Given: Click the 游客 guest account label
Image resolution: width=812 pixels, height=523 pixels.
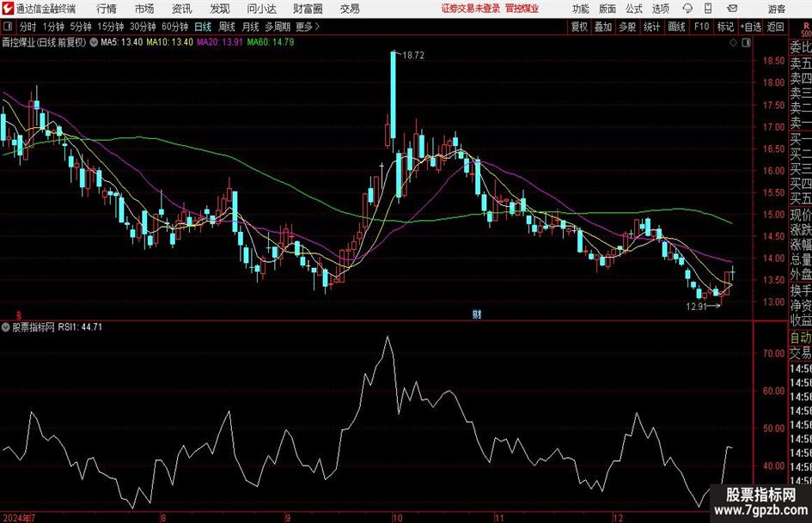Looking at the screenshot, I should coord(776,9).
